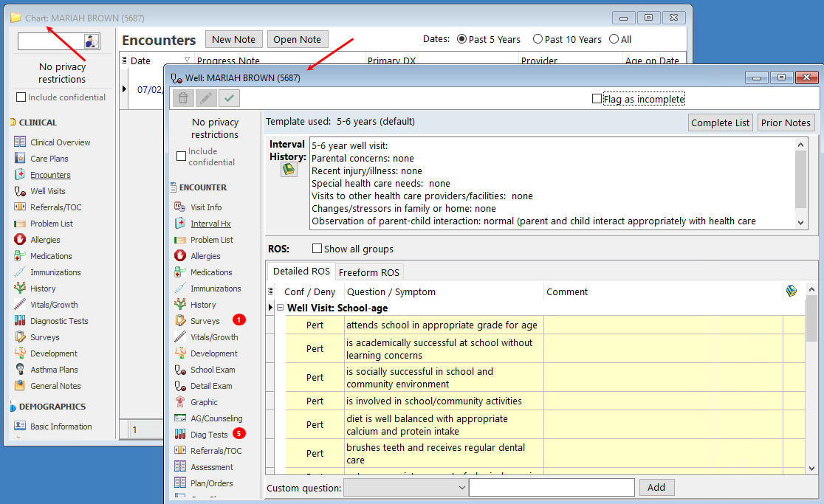Open Referrals/TOC in Chart sidebar
The image size is (824, 504).
[x=55, y=207]
